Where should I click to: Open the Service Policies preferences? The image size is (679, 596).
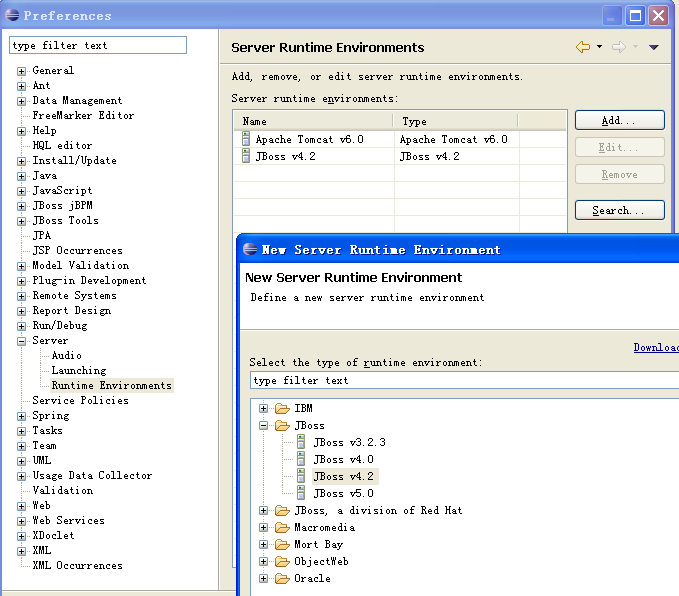click(x=81, y=400)
